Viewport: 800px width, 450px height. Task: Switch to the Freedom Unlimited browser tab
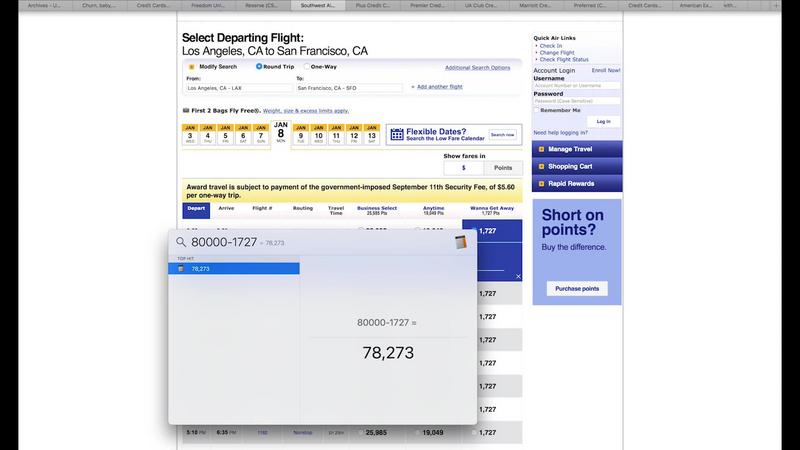pyautogui.click(x=209, y=5)
